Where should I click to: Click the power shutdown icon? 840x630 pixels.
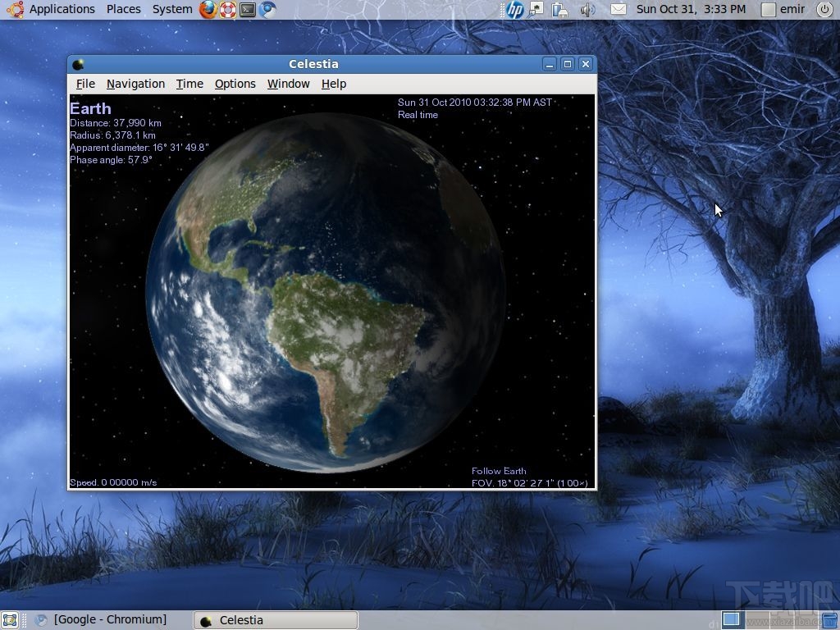(824, 10)
